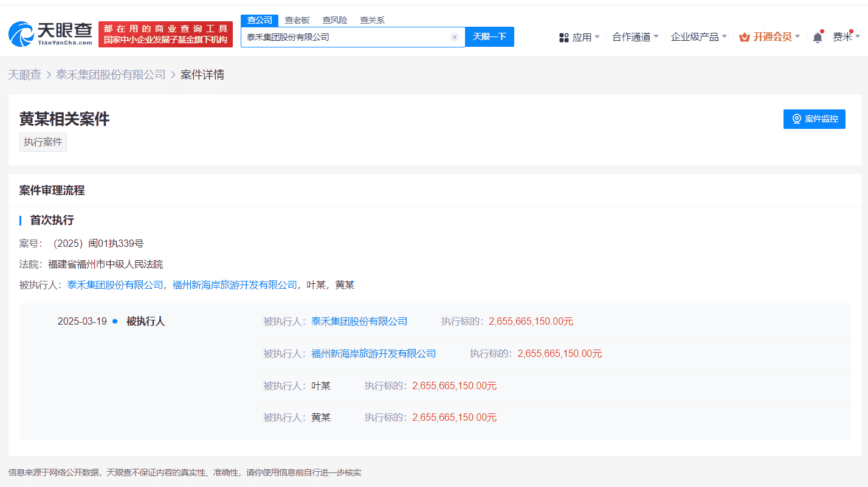This screenshot has height=487, width=868.
Task: Click the 天眼查 breadcrumb link
Action: (24, 74)
